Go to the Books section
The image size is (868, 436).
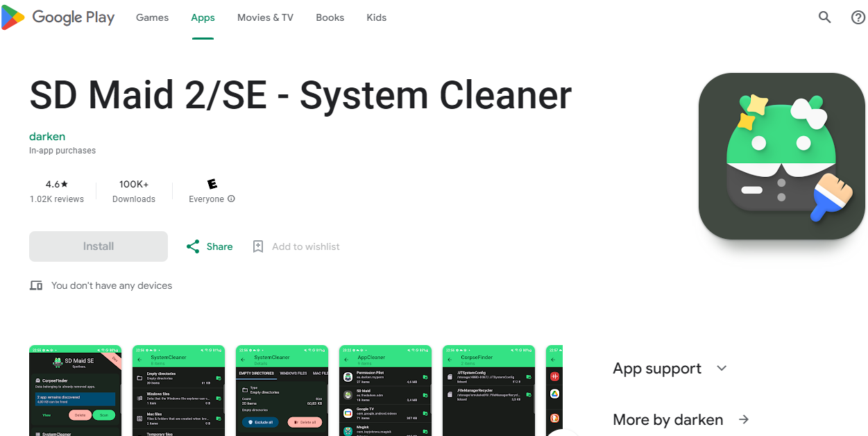pyautogui.click(x=330, y=17)
